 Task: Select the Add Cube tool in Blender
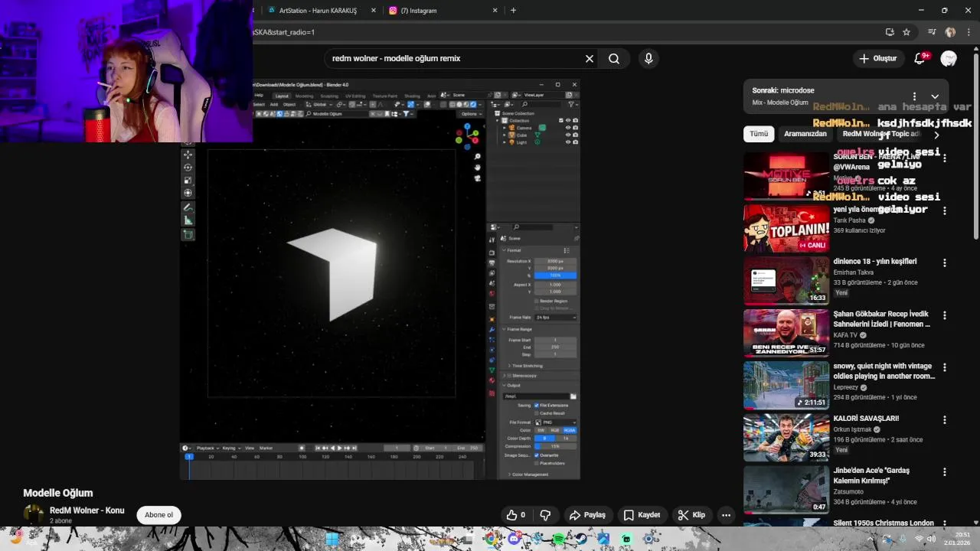[x=188, y=235]
